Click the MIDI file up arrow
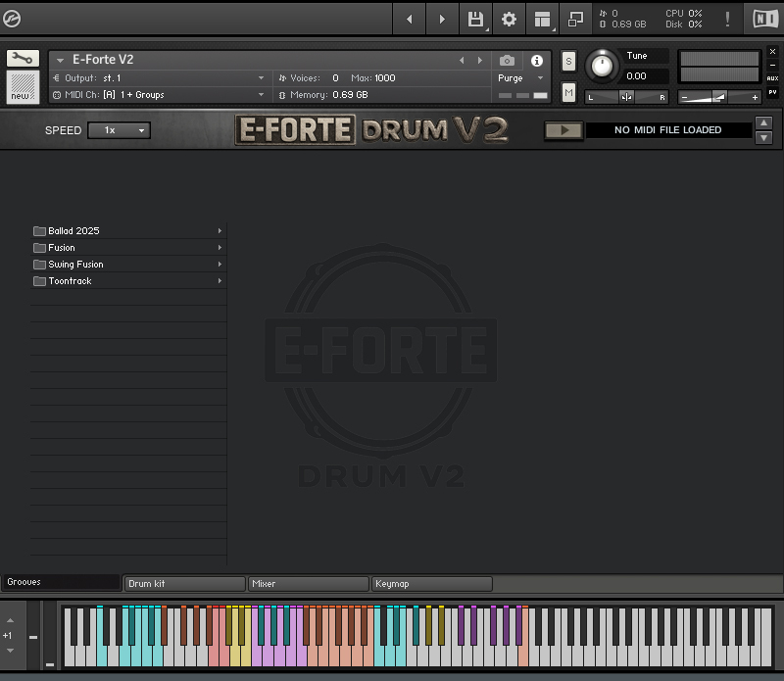784x681 pixels. point(764,123)
